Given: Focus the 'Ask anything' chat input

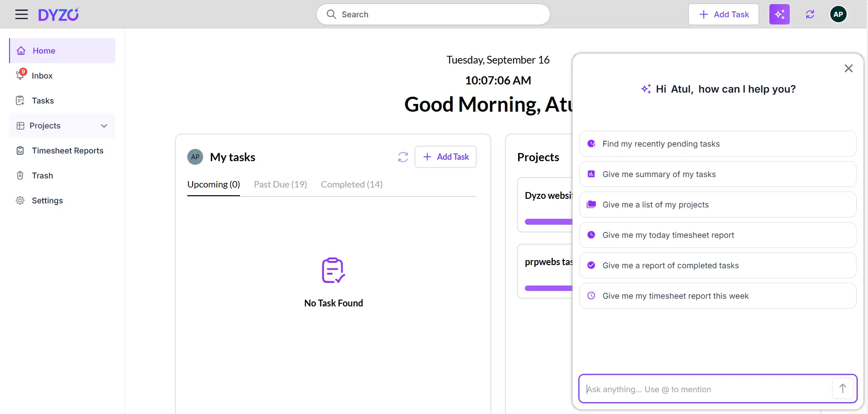Looking at the screenshot, I should [704, 389].
